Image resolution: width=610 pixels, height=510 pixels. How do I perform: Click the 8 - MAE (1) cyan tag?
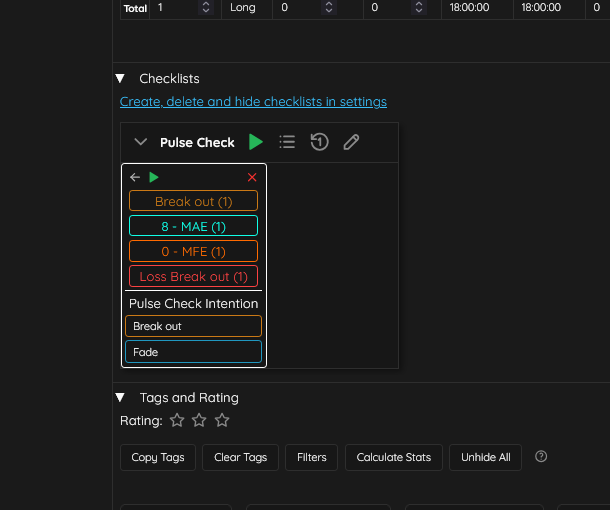(x=193, y=226)
